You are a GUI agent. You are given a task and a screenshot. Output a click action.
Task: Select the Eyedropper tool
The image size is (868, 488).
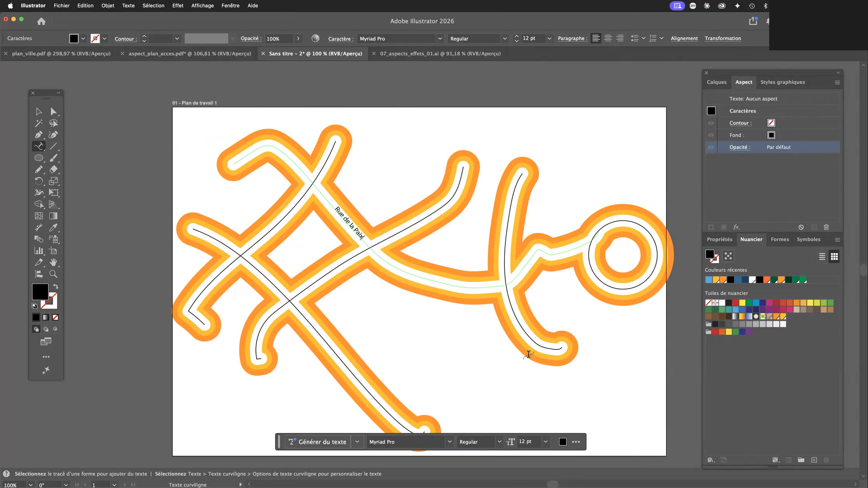(53, 228)
